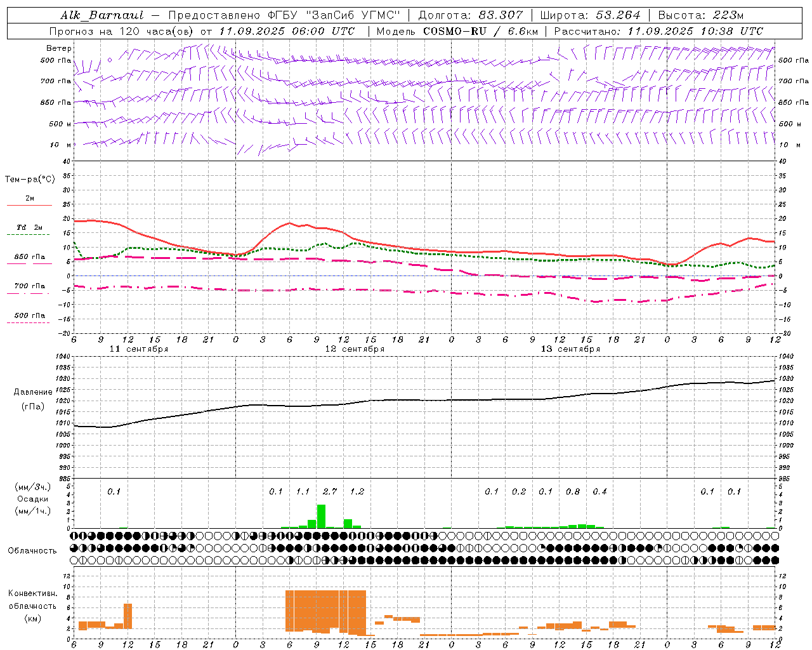Click the 700 гПа temperature legend label
This screenshot has height=650, width=812.
tap(30, 286)
